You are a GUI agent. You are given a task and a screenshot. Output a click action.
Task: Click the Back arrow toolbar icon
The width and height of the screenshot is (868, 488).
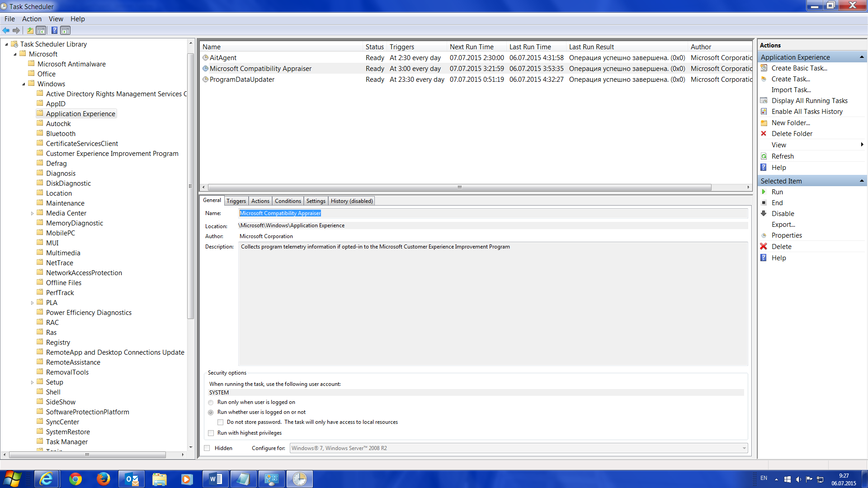(6, 30)
